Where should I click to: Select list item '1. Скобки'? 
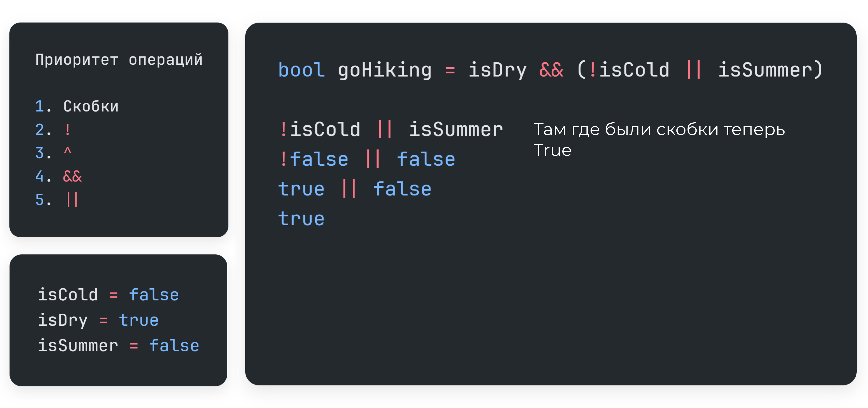click(77, 107)
